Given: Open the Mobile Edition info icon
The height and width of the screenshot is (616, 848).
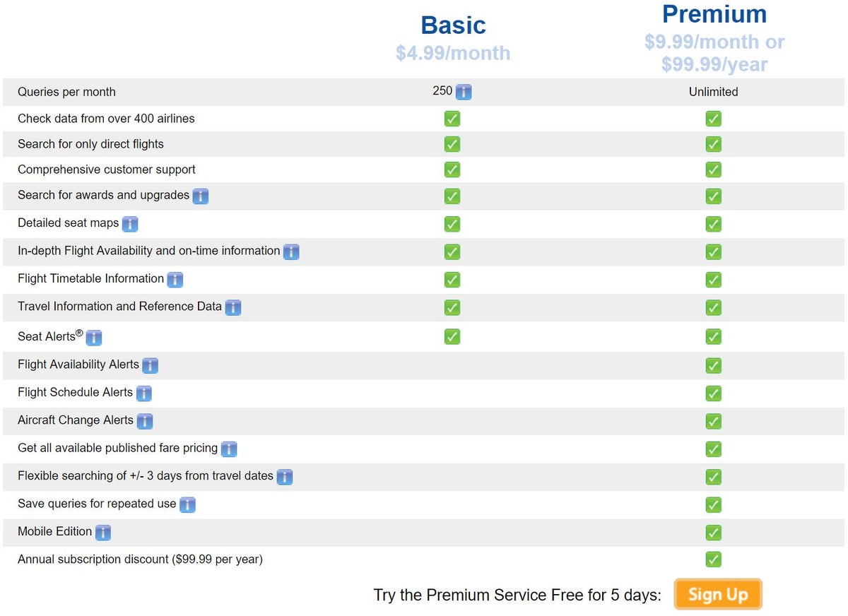Looking at the screenshot, I should [x=104, y=532].
